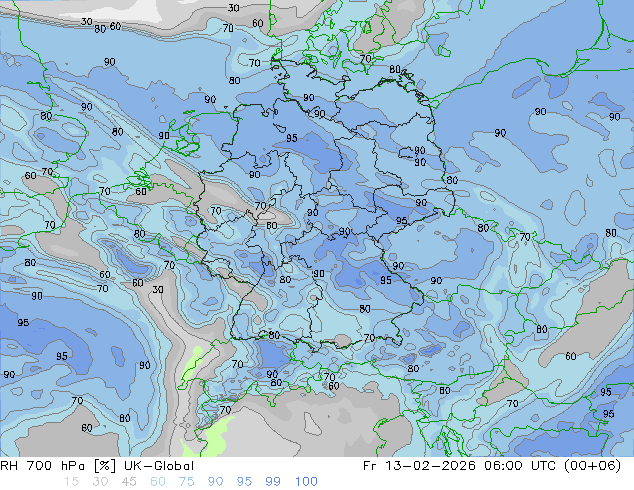
Task: Select legend value '15'
Action: pos(72,482)
